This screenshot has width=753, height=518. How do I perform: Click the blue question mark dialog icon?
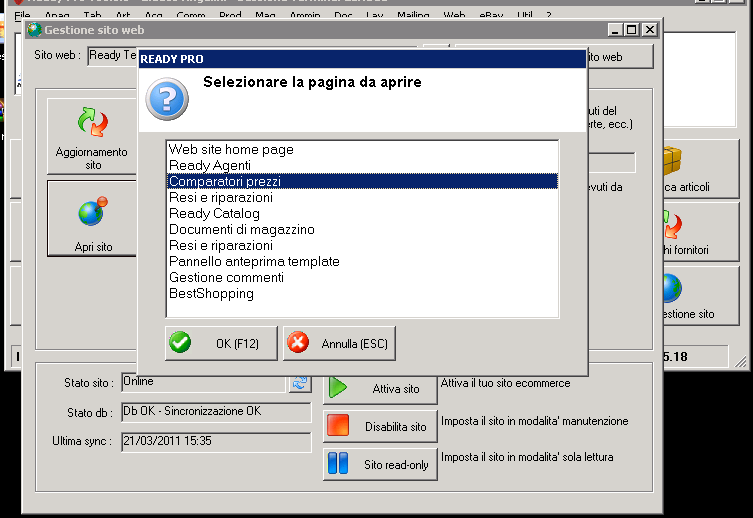pos(167,99)
